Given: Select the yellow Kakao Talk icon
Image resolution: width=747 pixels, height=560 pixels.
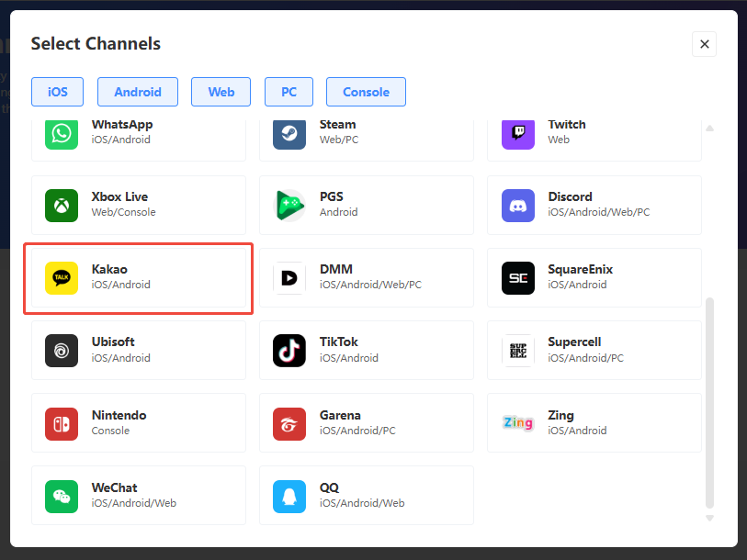Looking at the screenshot, I should tap(62, 277).
